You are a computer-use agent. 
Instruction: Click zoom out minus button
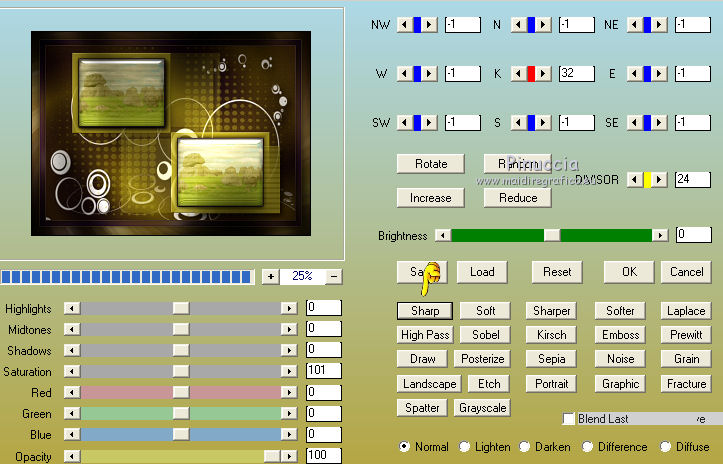(333, 276)
